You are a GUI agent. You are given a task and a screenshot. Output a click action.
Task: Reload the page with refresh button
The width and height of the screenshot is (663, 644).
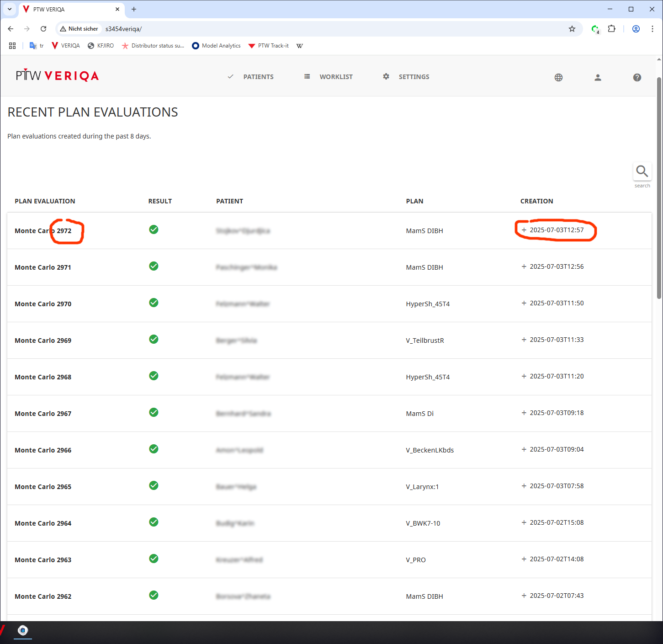tap(43, 29)
